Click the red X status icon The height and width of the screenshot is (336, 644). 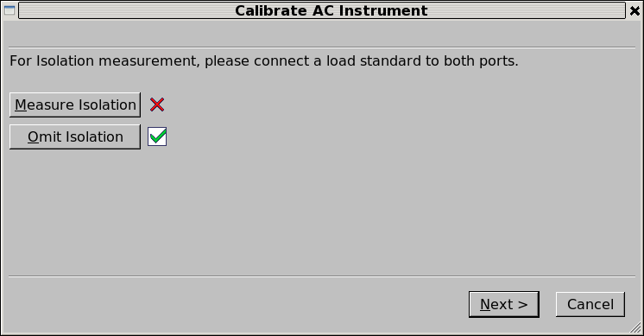click(157, 105)
